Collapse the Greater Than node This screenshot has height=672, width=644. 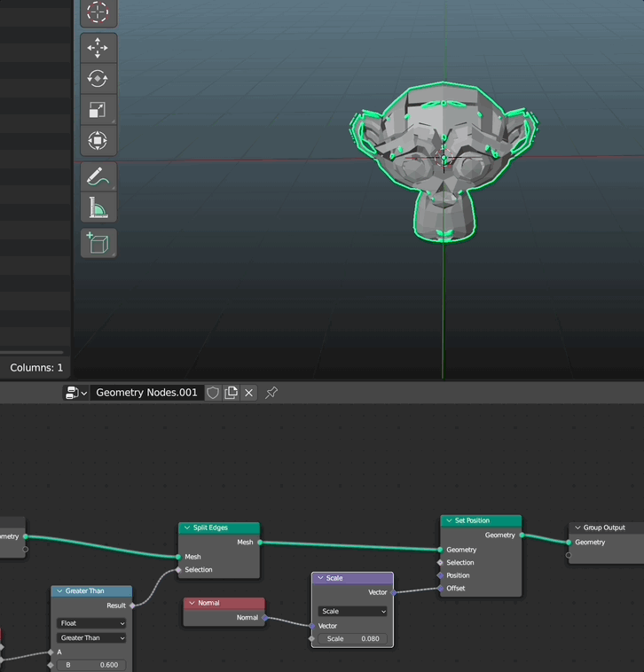[59, 591]
